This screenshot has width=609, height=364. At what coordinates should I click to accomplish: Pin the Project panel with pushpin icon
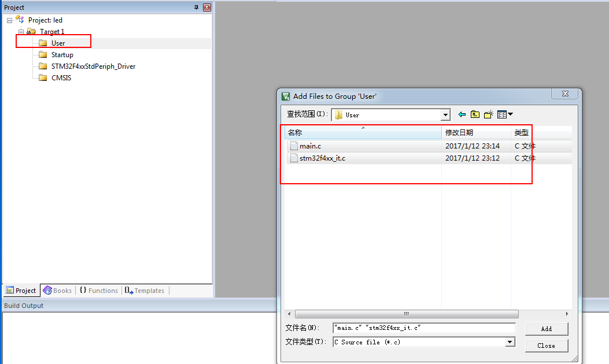coord(196,8)
